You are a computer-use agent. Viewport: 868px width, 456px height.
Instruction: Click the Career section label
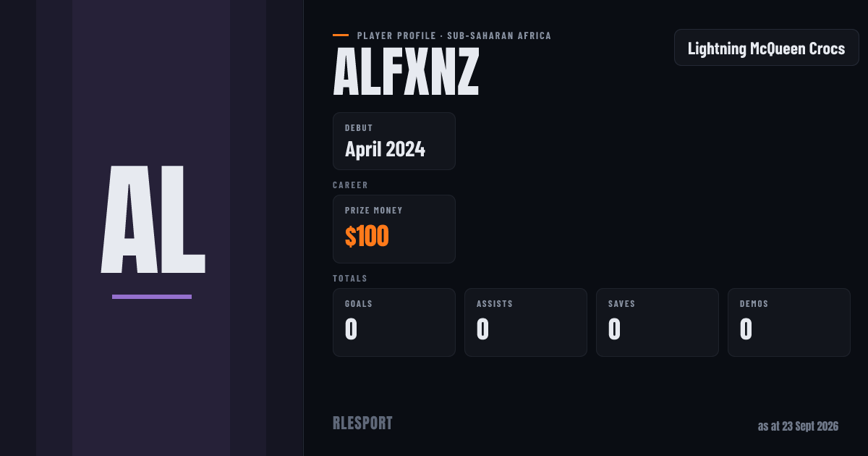point(351,185)
